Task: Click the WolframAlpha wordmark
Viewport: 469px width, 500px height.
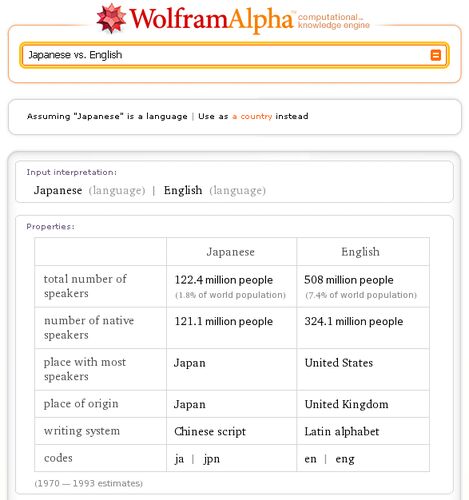Action: pos(211,20)
